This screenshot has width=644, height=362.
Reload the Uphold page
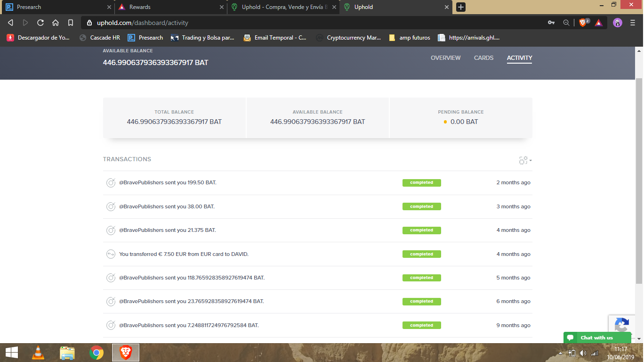[40, 23]
